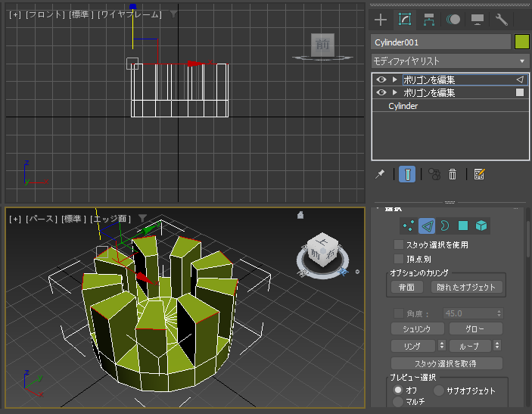This screenshot has width=532, height=414.
Task: Click the front viewport filter funnel icon
Action: coord(173,14)
